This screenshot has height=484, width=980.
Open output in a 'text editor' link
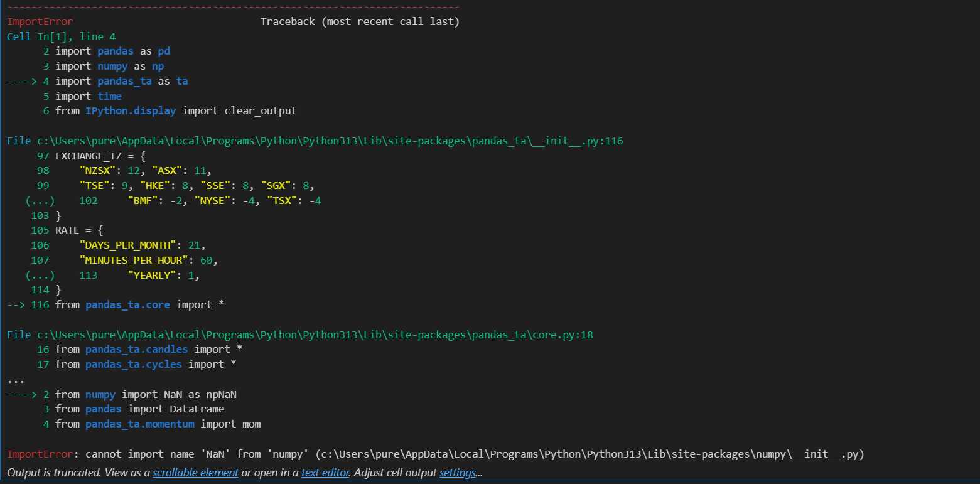coord(325,473)
